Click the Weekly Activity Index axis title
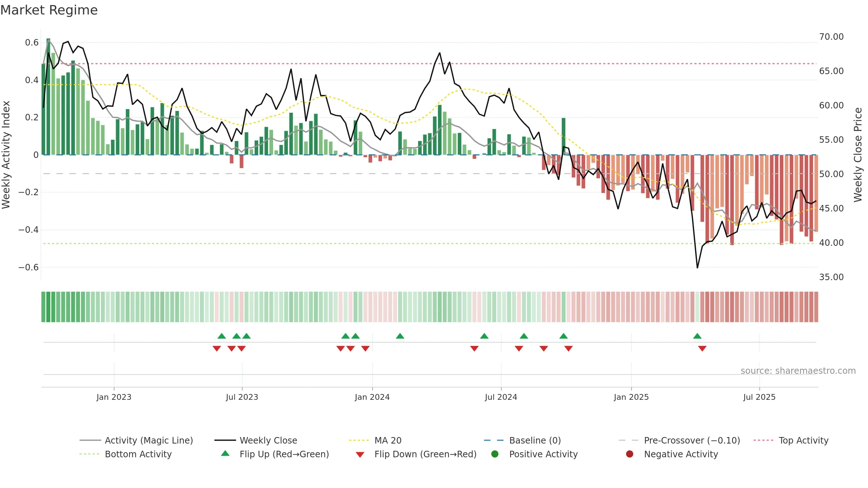Screen dimensions: 868x488 pos(6,155)
